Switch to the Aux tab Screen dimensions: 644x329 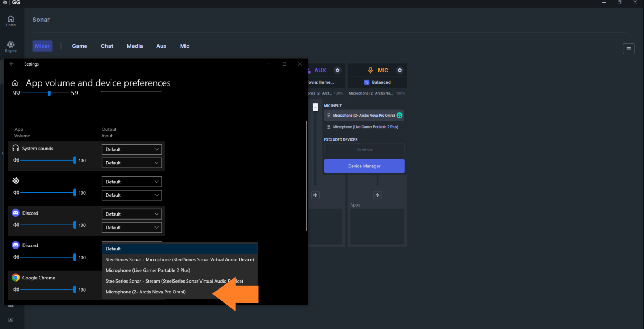[x=161, y=46]
